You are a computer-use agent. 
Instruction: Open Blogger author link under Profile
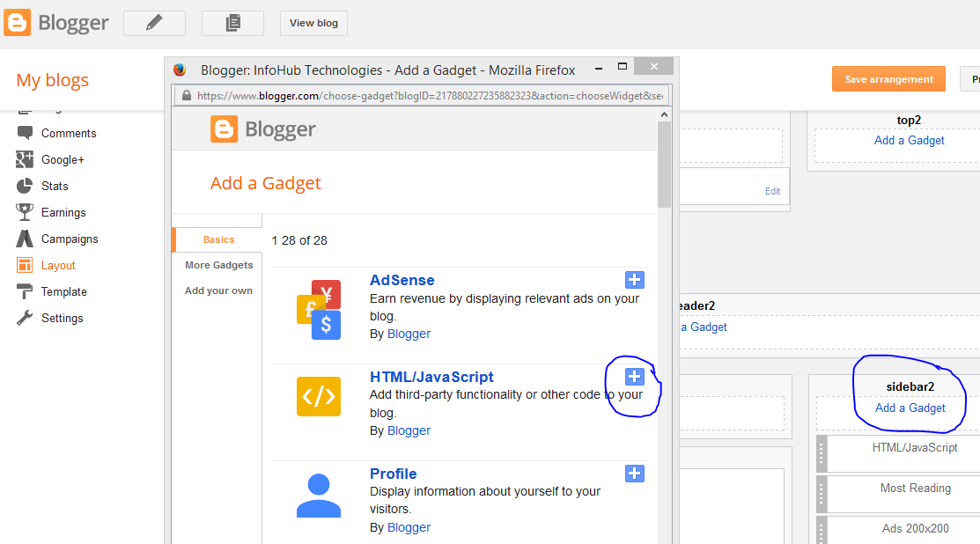pyautogui.click(x=409, y=528)
